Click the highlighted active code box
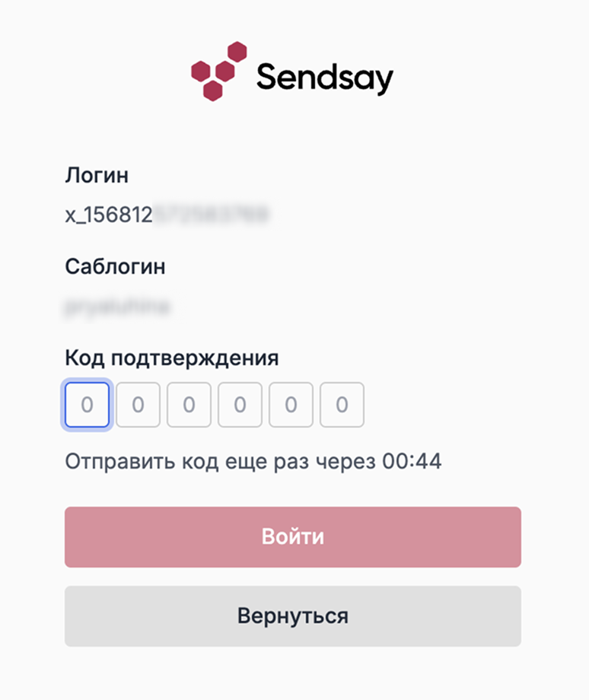The height and width of the screenshot is (700, 589). 87,405
